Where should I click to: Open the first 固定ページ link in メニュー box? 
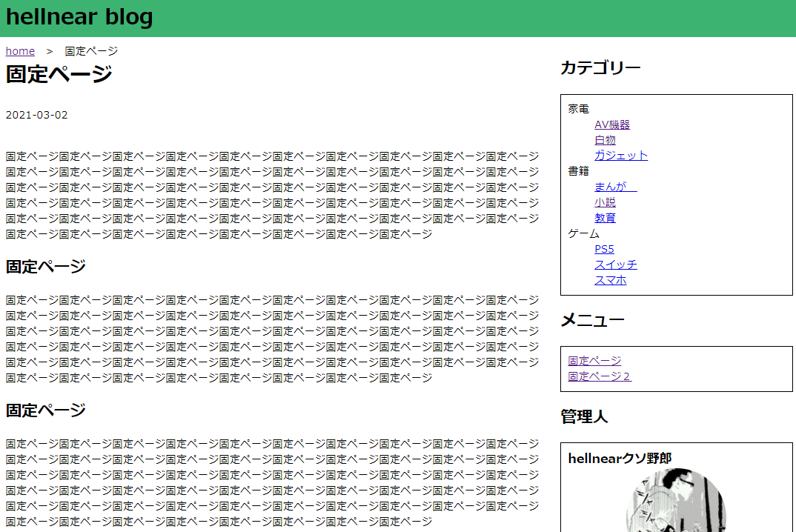click(x=594, y=361)
